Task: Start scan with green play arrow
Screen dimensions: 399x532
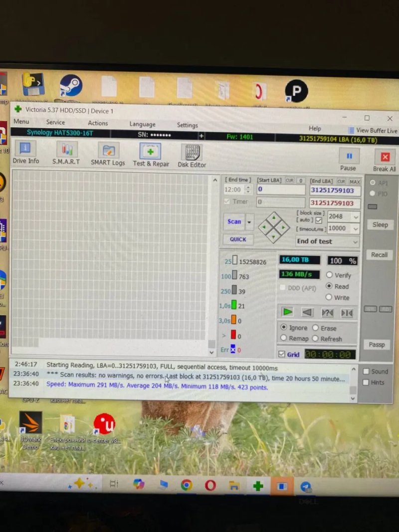Action: pos(287,312)
